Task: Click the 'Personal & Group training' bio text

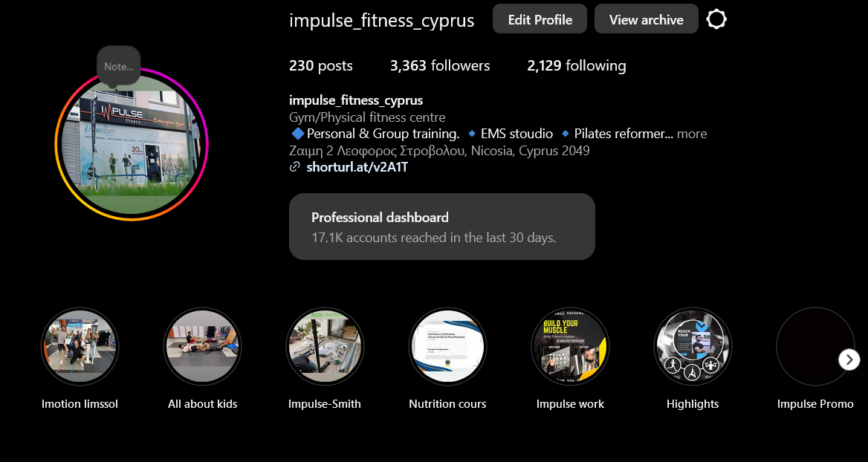Action: 383,134
